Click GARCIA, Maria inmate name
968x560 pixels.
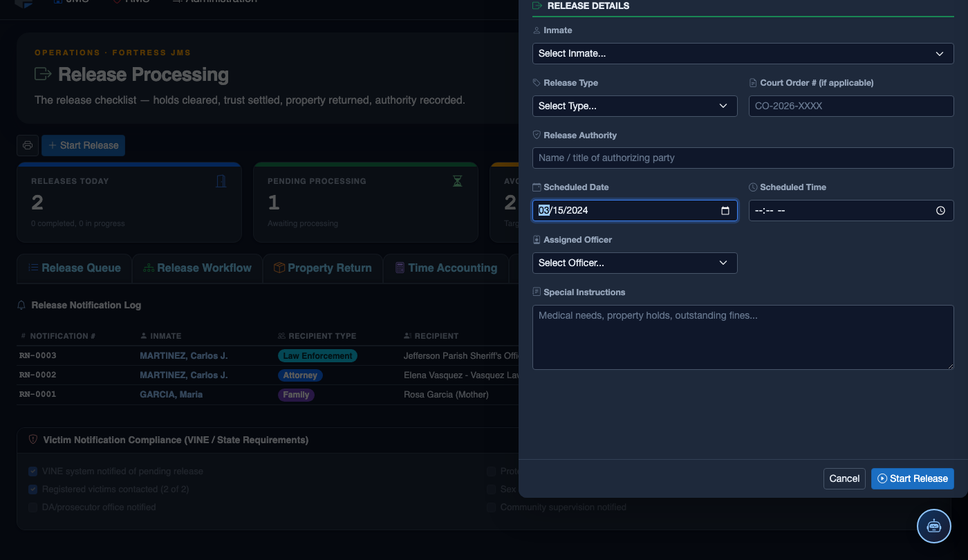(x=171, y=395)
